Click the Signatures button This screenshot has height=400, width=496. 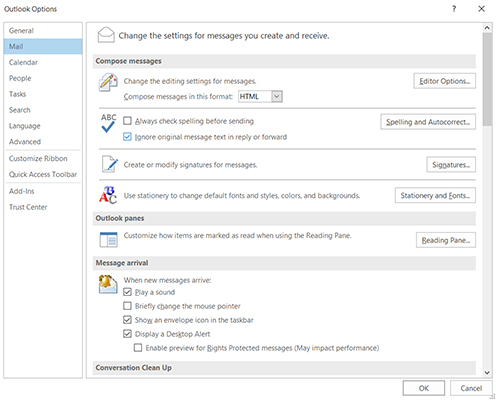pos(451,165)
